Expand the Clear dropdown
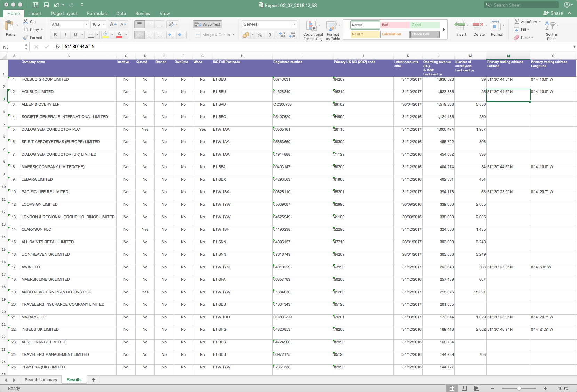The height and width of the screenshot is (392, 577). click(x=532, y=38)
